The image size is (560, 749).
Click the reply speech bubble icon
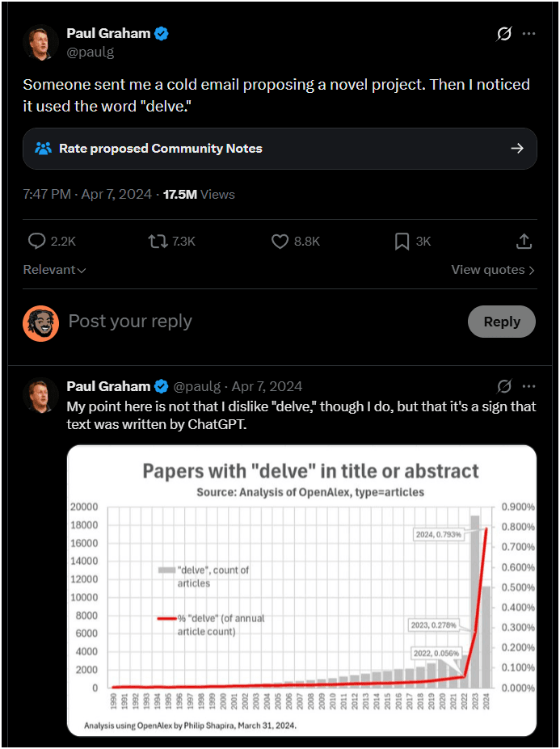tap(37, 241)
